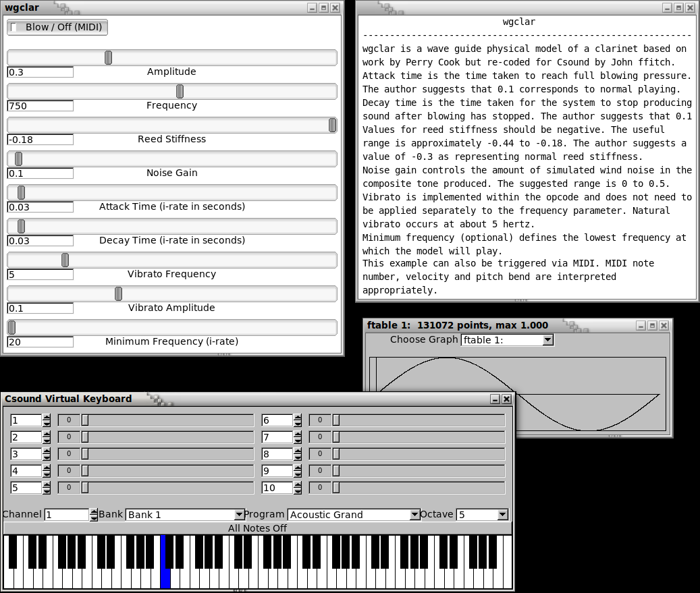Click the controller 10 number stepper arrows
Viewport: 700px width, 593px height.
pos(298,488)
